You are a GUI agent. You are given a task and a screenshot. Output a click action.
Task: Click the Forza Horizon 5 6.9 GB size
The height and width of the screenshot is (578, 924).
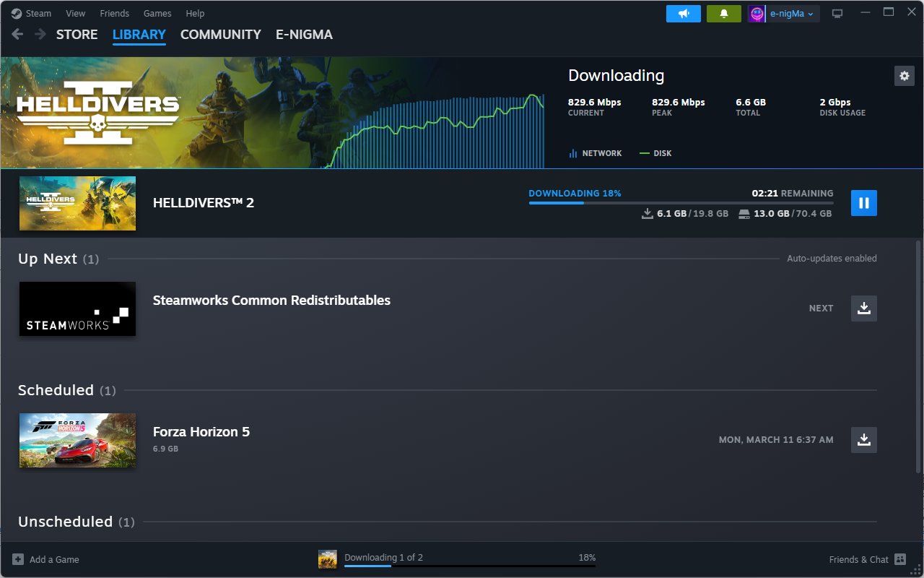point(165,449)
